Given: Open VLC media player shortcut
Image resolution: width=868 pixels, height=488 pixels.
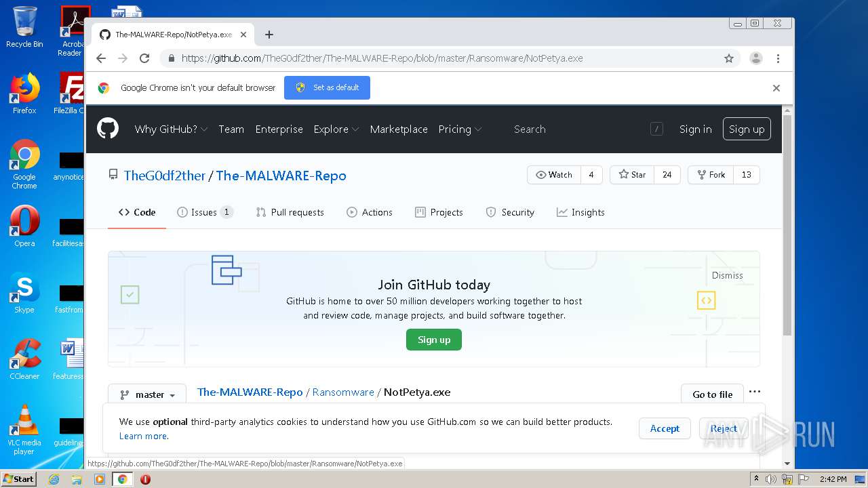Looking at the screenshot, I should point(24,430).
